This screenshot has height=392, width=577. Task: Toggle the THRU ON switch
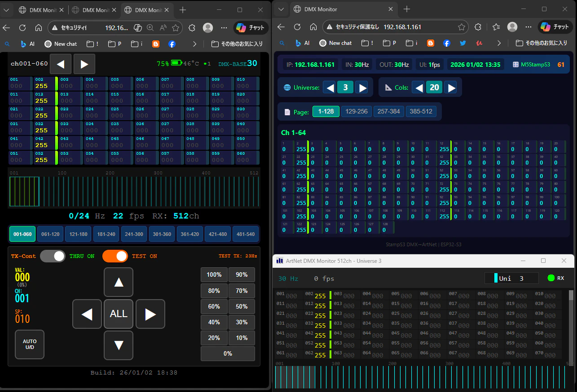click(x=53, y=256)
